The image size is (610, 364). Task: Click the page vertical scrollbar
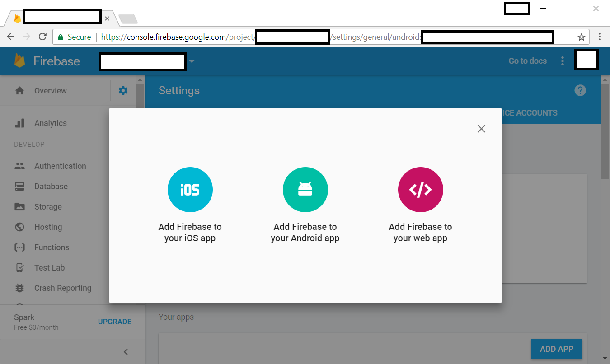pyautogui.click(x=605, y=131)
